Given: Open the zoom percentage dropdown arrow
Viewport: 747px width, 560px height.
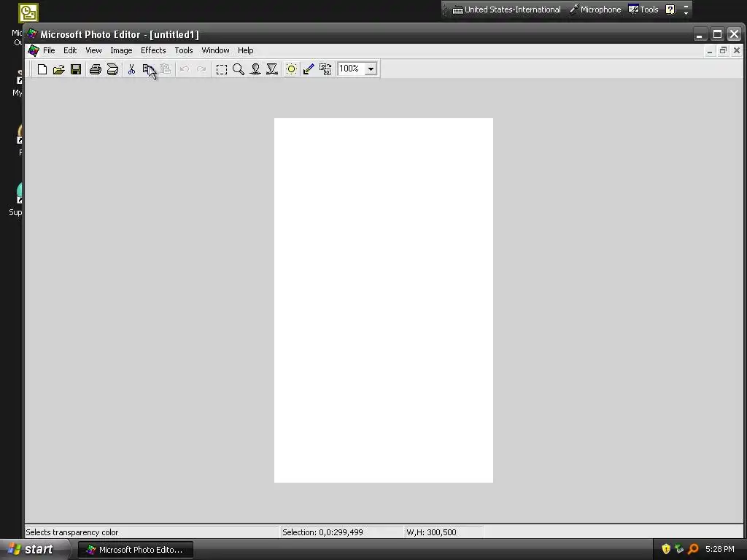Looking at the screenshot, I should point(371,69).
